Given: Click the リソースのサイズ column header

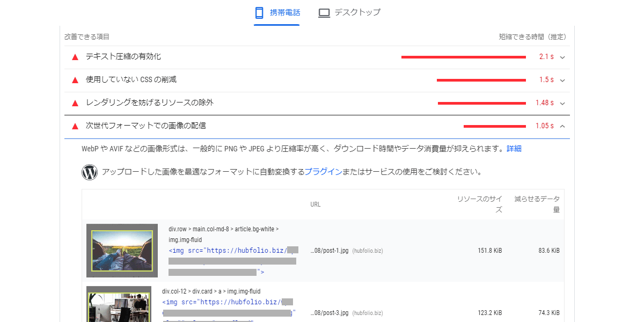Looking at the screenshot, I should pos(480,204).
